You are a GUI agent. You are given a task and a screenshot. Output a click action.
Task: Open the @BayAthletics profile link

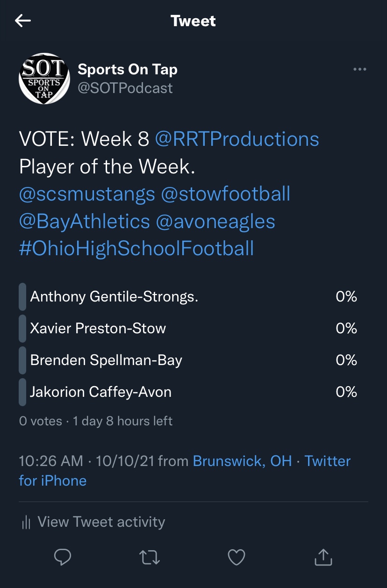coord(85,221)
